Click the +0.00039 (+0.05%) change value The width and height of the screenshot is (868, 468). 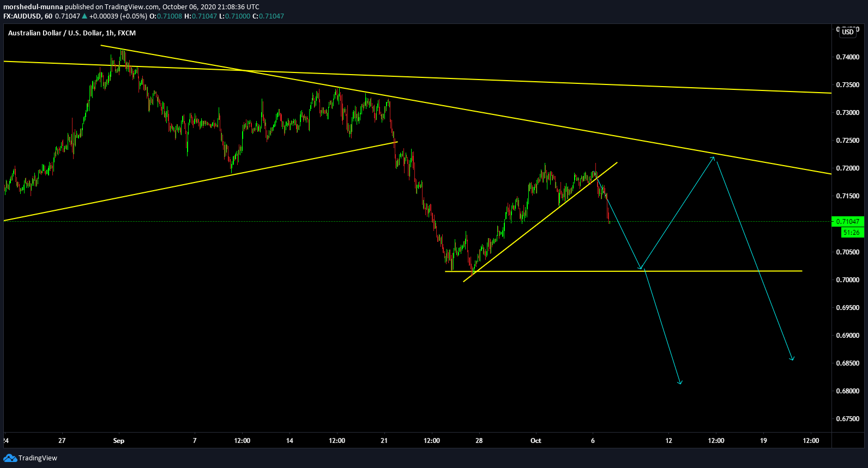(118, 16)
